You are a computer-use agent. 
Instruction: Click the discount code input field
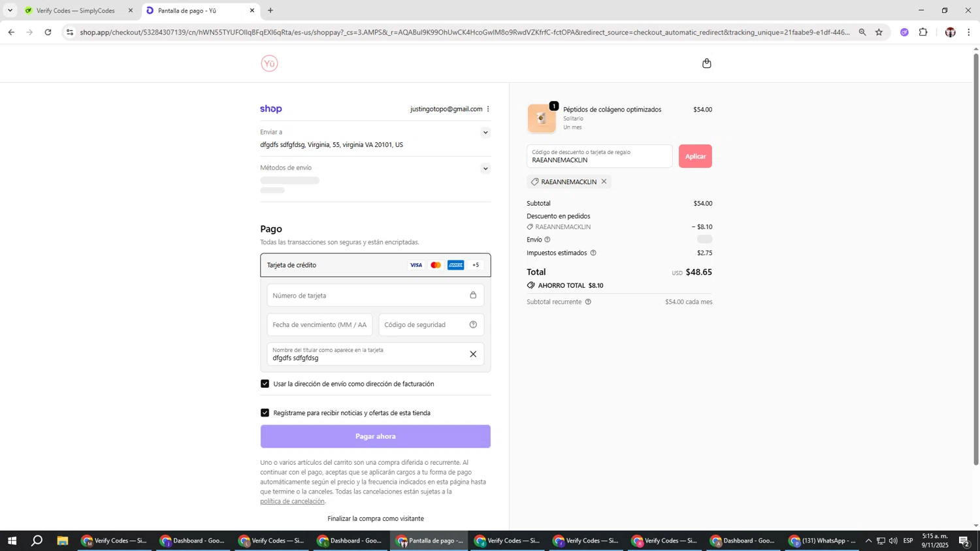point(599,156)
